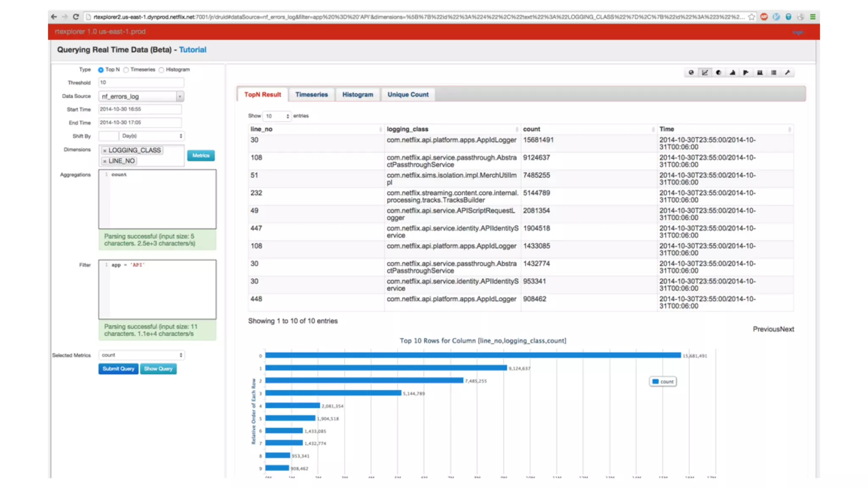Viewport: 868px width, 488px height.
Task: Switch to the Timeseries results tab
Action: (312, 94)
